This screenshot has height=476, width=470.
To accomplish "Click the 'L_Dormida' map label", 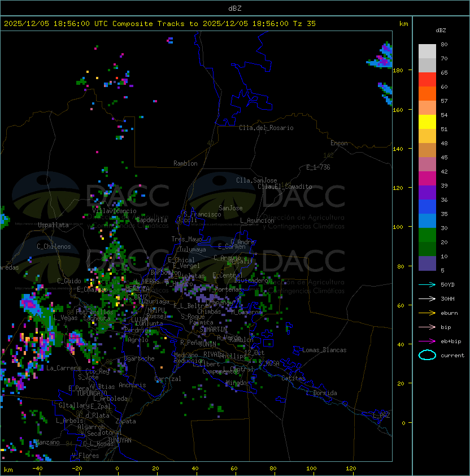I will pyautogui.click(x=321, y=393).
